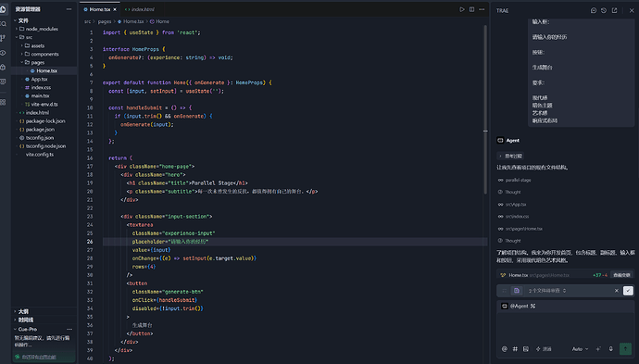Run the code with the play icon

(462, 9)
